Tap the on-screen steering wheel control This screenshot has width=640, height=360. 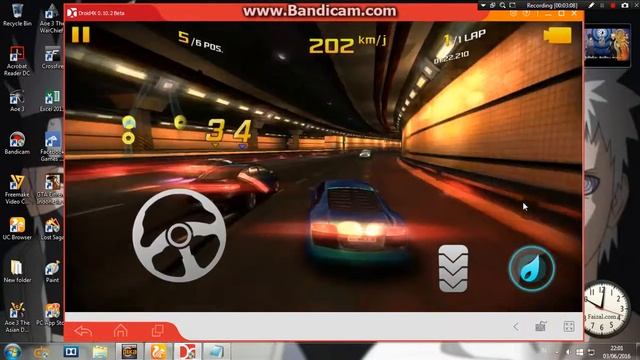(x=179, y=236)
